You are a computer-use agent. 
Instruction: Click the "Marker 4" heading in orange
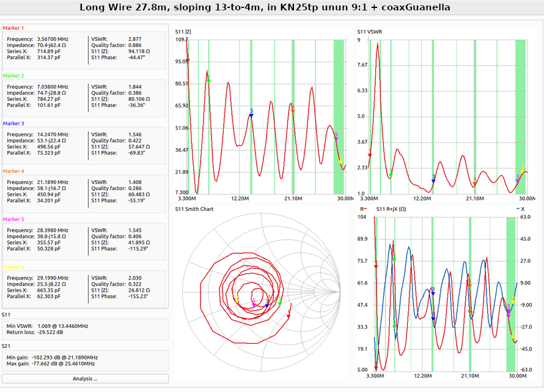(13, 171)
